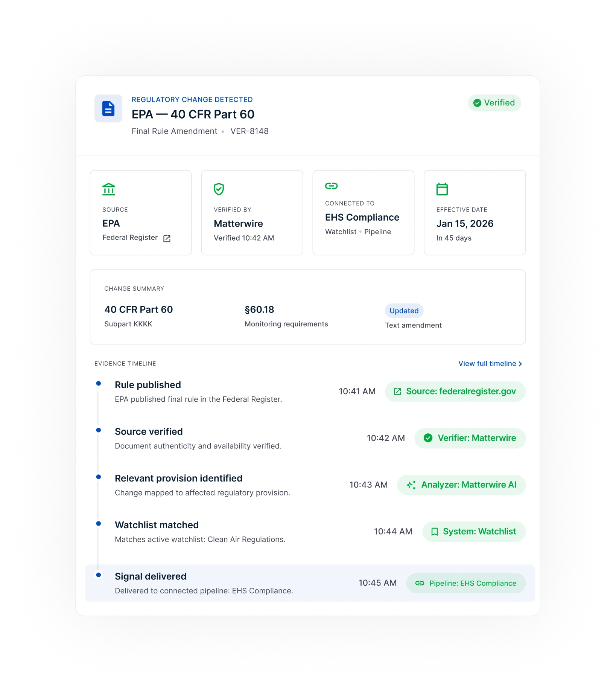Select the Relevant provision identified timeline marker
Image resolution: width=616 pixels, height=692 pixels.
pos(99,477)
